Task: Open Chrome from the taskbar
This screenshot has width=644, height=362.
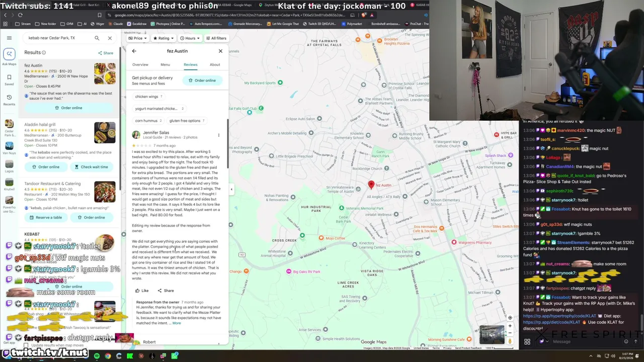Action: click(108, 356)
